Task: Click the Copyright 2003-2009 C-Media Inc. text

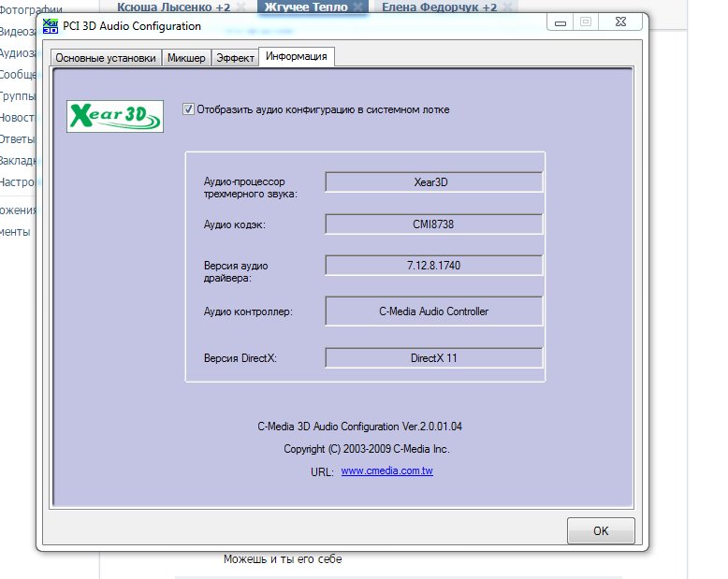Action: 366,449
